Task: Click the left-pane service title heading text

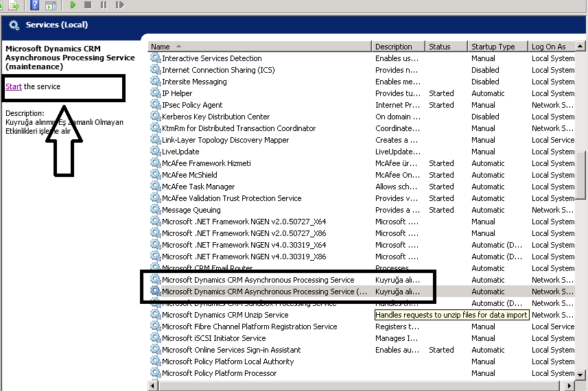Action: point(70,58)
